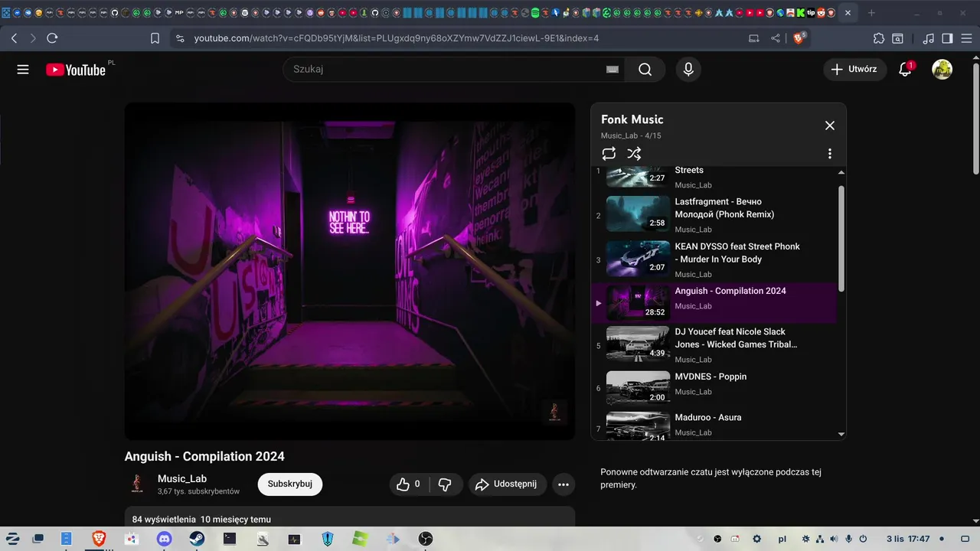Launch Brave from the taskbar
Screen dimensions: 980x551
(99, 539)
